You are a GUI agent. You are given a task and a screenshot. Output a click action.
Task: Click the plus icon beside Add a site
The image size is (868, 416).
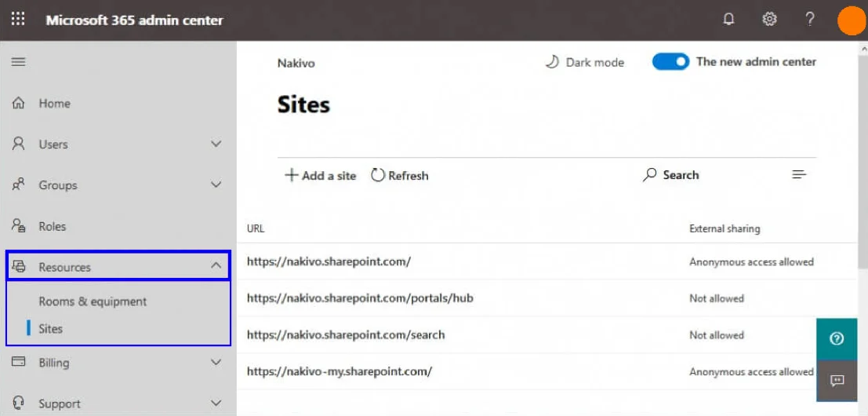[291, 176]
